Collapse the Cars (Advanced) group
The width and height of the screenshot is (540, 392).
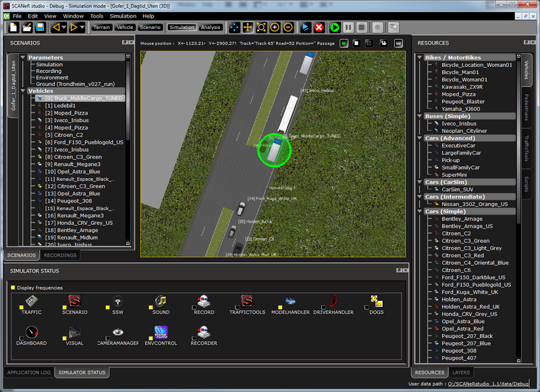[419, 138]
